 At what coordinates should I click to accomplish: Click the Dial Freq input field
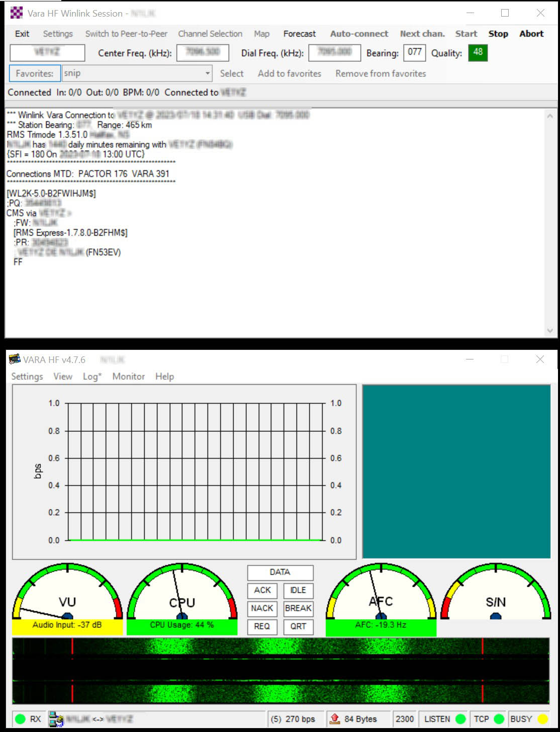click(334, 53)
